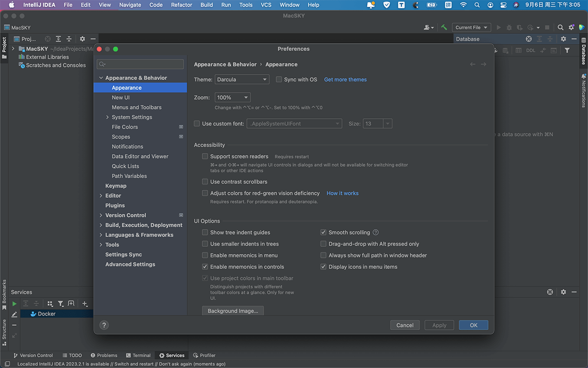Image resolution: width=588 pixels, height=368 pixels.
Task: Click Cancel in Preferences dialog
Action: pyautogui.click(x=405, y=325)
